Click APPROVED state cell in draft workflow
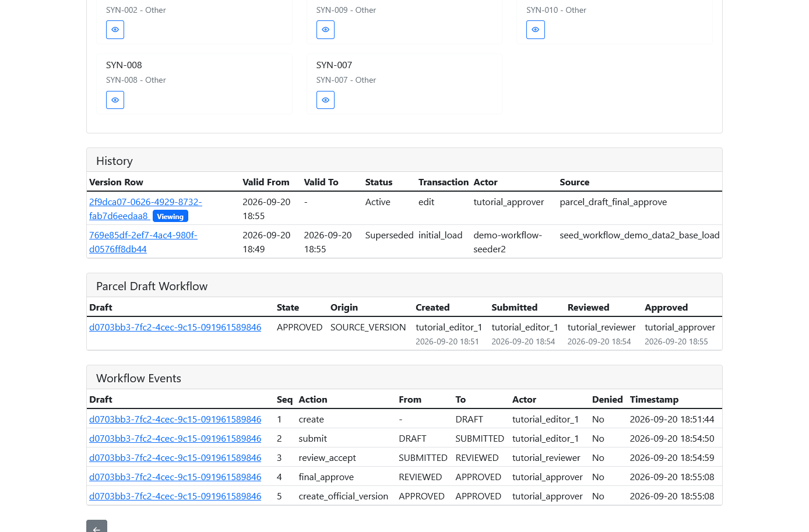The image size is (809, 532). [300, 327]
